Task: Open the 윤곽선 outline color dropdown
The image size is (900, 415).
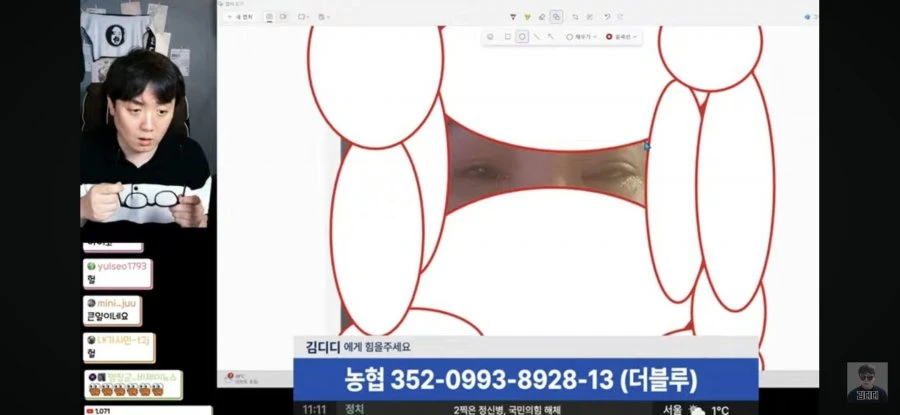Action: [x=622, y=37]
